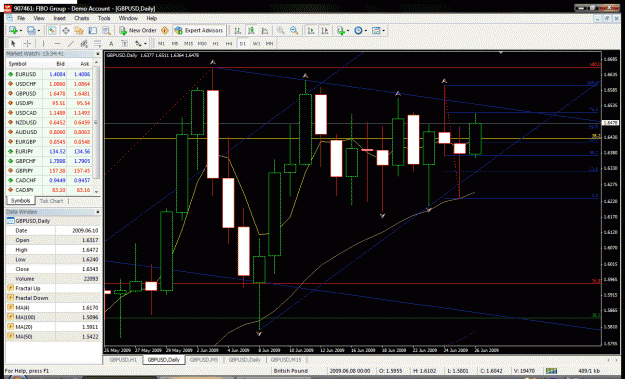Expand the Templates dropdown arrow
Image resolution: width=625 pixels, height=379 pixels.
point(383,31)
